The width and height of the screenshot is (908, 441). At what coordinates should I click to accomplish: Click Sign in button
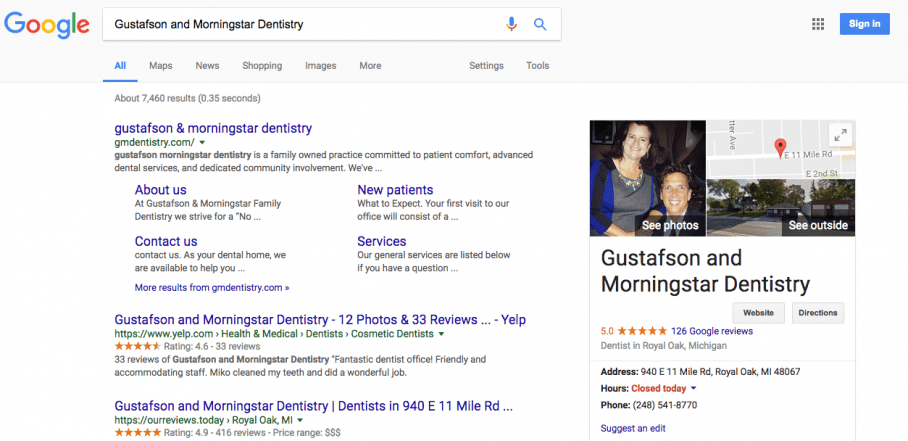click(865, 24)
